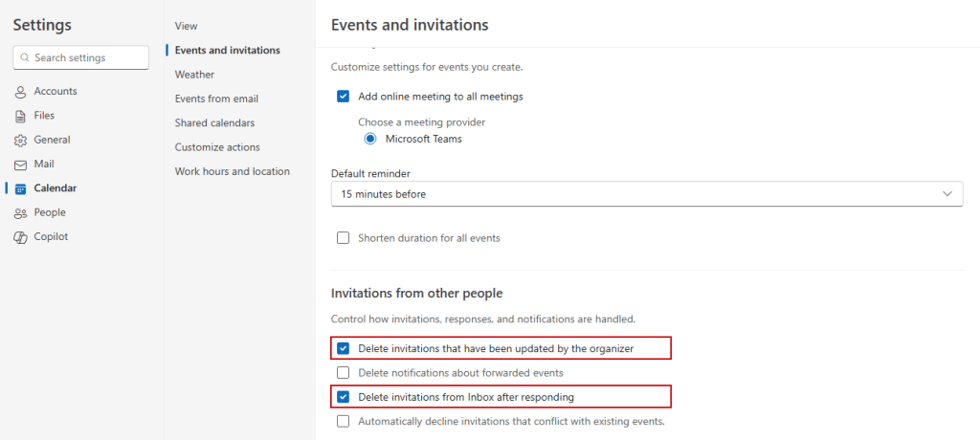Enable Shorten duration for all events
980x440 pixels.
[x=343, y=238]
